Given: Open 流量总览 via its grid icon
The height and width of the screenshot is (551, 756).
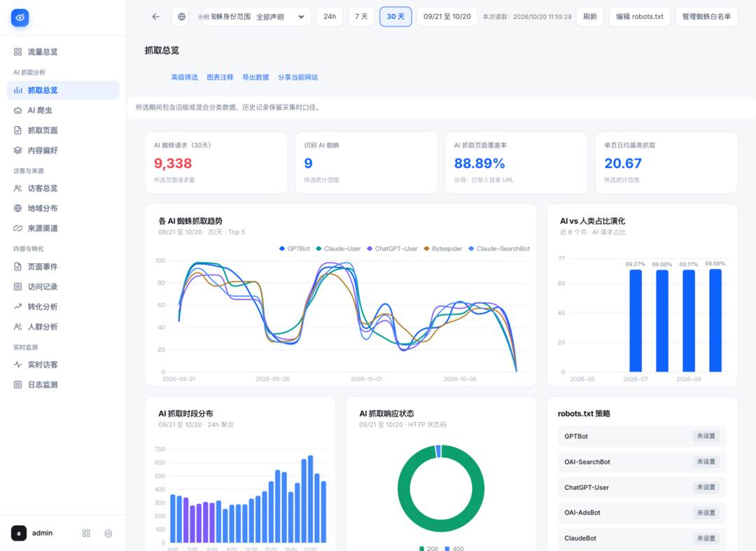Looking at the screenshot, I should 17,52.
